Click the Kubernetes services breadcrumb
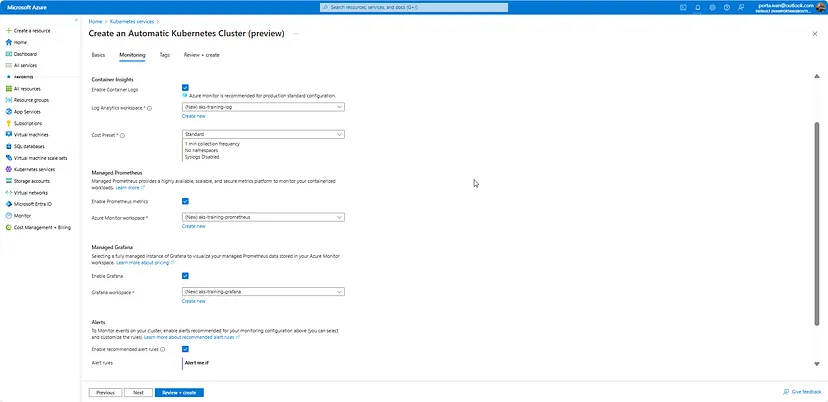Viewport: 828px width, 402px height. pyautogui.click(x=132, y=22)
